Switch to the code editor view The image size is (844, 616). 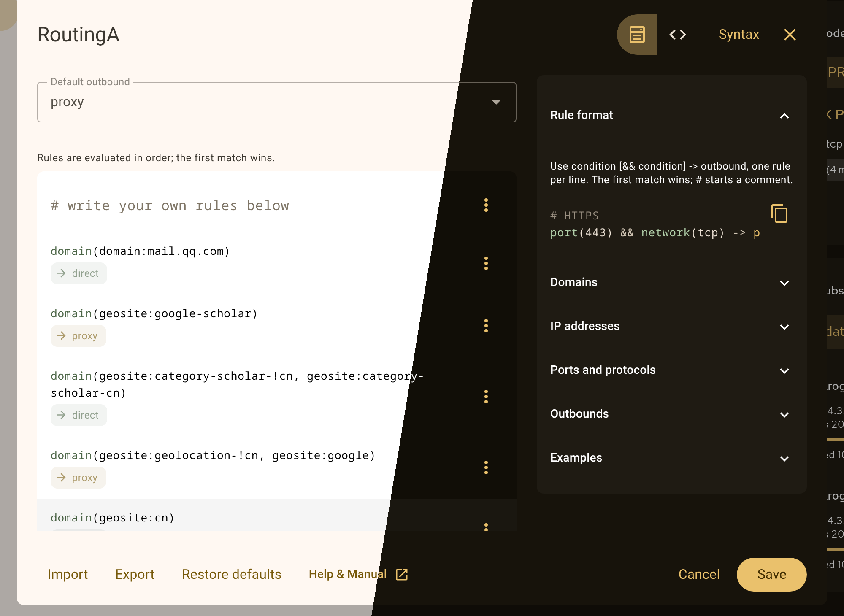tap(678, 35)
